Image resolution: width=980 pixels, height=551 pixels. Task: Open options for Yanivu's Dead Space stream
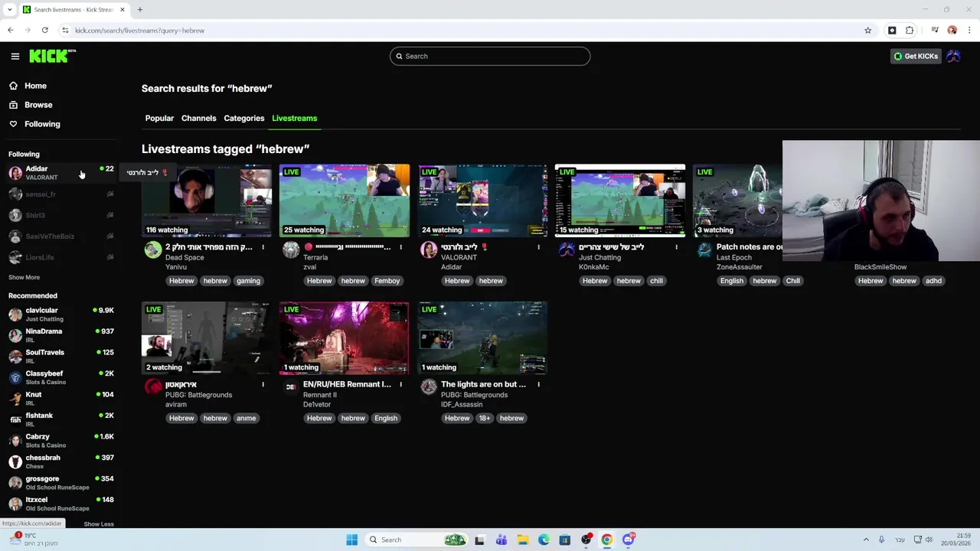pyautogui.click(x=263, y=247)
